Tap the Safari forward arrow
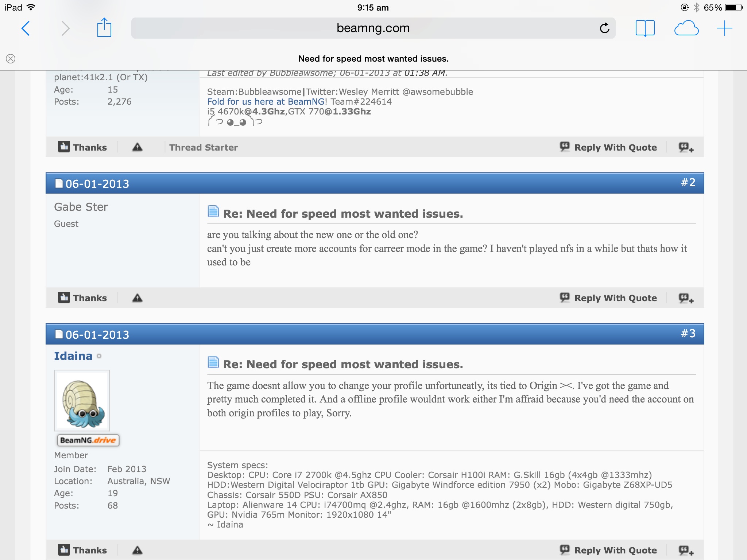The height and width of the screenshot is (560, 747). 66,28
